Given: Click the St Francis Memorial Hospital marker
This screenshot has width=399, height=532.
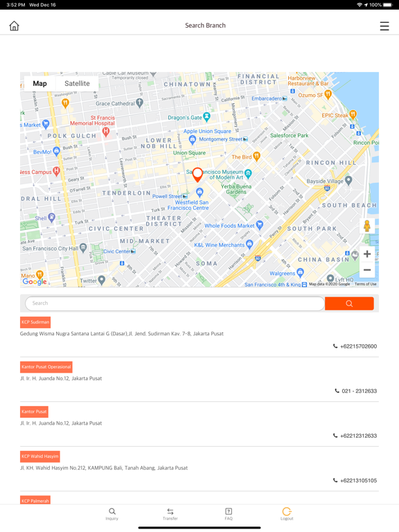Looking at the screenshot, I should 106,132.
